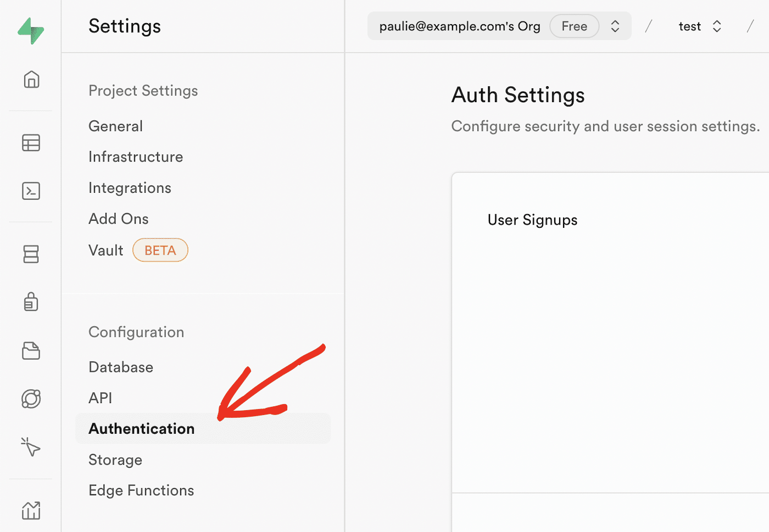Open the Integrations settings link
Viewport: 769px width, 532px height.
click(130, 187)
